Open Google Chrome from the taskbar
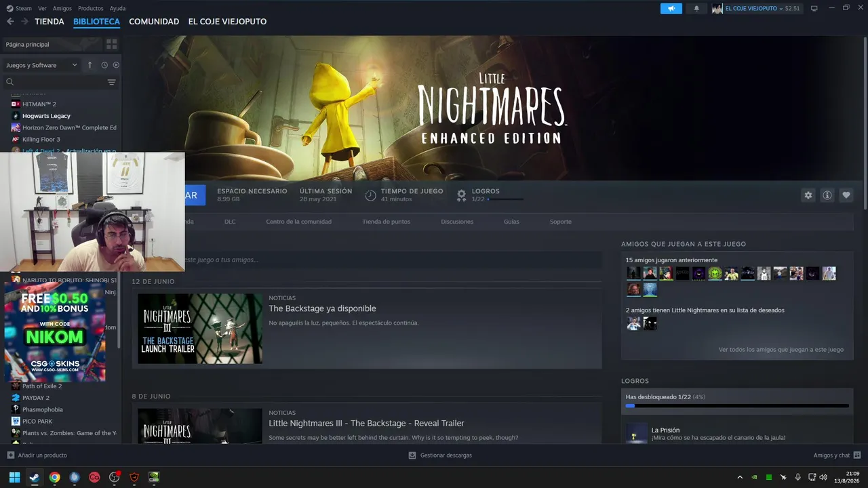 point(54,477)
